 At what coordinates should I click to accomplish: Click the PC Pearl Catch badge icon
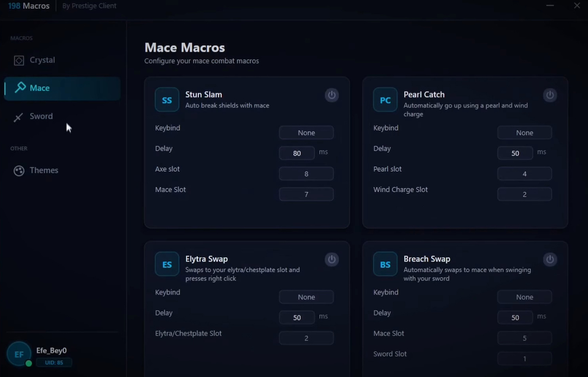click(385, 100)
